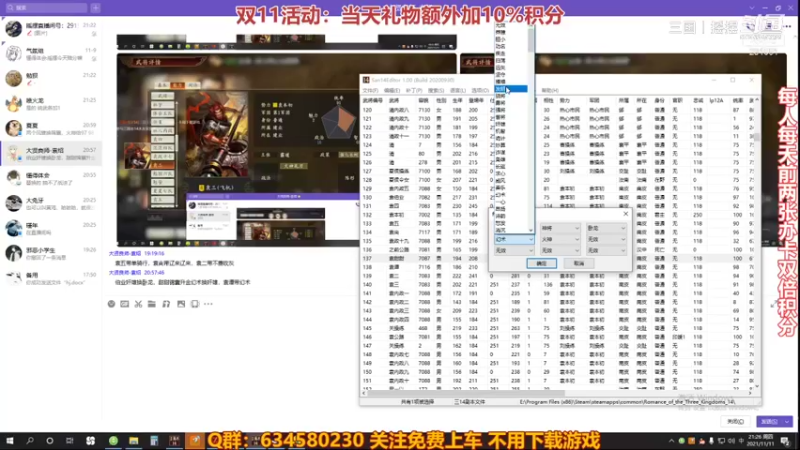Screen dimensions: 800x450
Task: Open the 文件(F) menu in San14Editor
Action: (x=370, y=90)
